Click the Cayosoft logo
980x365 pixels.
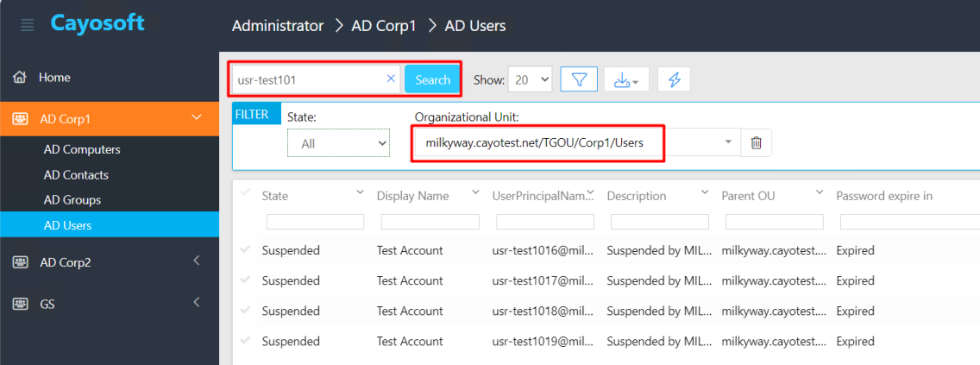click(97, 24)
